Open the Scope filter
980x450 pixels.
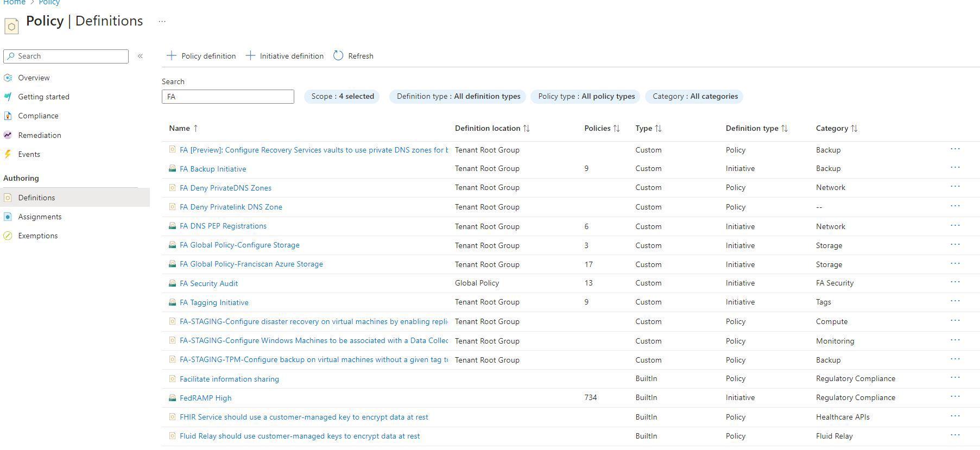point(342,96)
